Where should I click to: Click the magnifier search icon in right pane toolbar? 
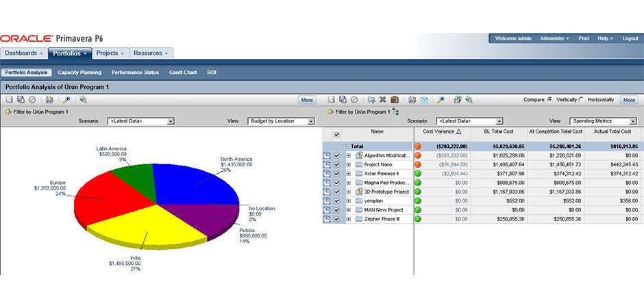coord(441,100)
